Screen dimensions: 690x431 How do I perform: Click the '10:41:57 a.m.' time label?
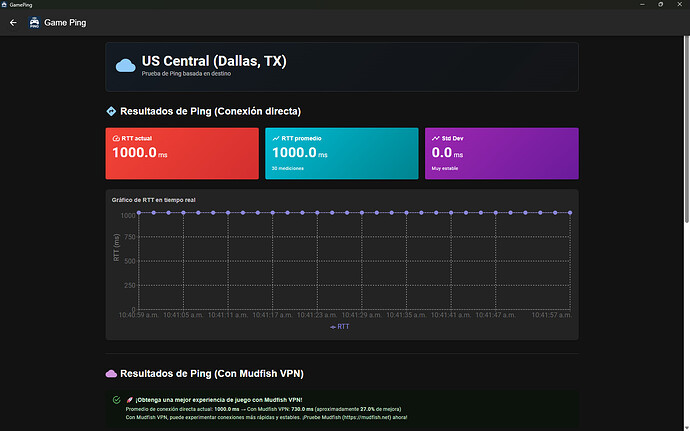pyautogui.click(x=551, y=315)
